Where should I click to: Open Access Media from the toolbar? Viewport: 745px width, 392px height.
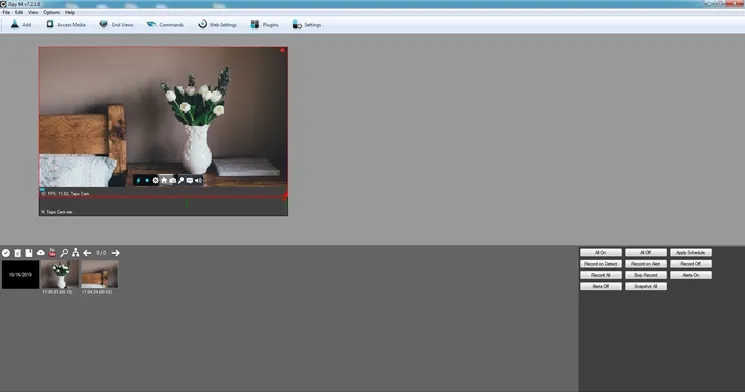(x=66, y=24)
